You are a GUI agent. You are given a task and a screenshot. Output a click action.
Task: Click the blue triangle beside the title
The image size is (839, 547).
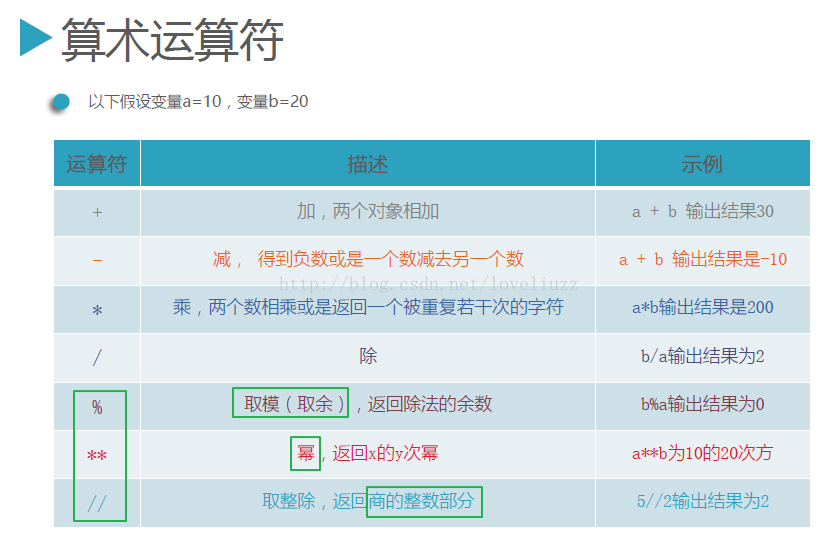[36, 37]
